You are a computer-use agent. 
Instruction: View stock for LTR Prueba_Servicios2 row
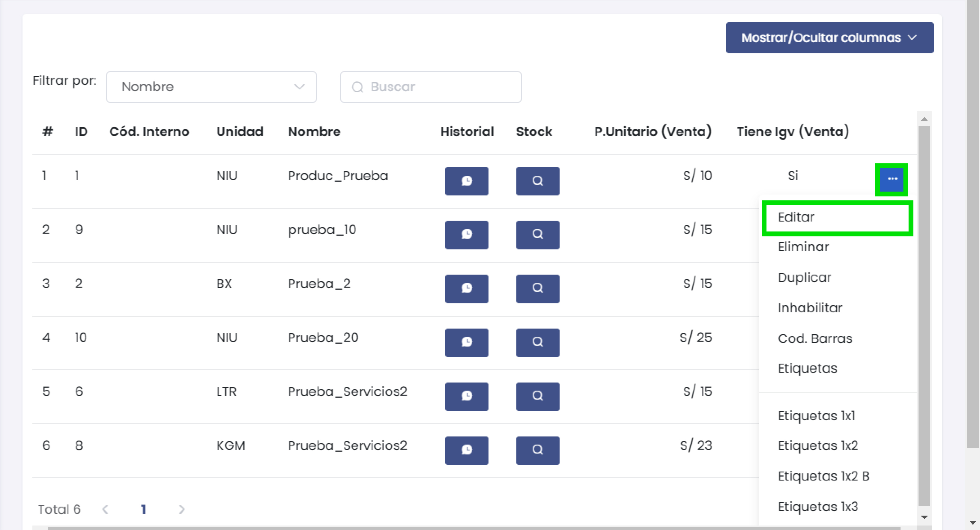[537, 396]
